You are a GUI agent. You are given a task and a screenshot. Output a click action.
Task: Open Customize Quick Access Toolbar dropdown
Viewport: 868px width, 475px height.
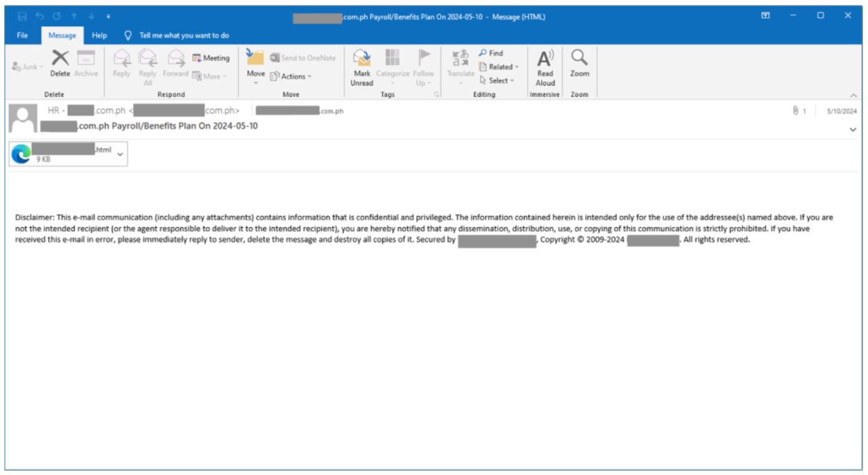pyautogui.click(x=108, y=16)
